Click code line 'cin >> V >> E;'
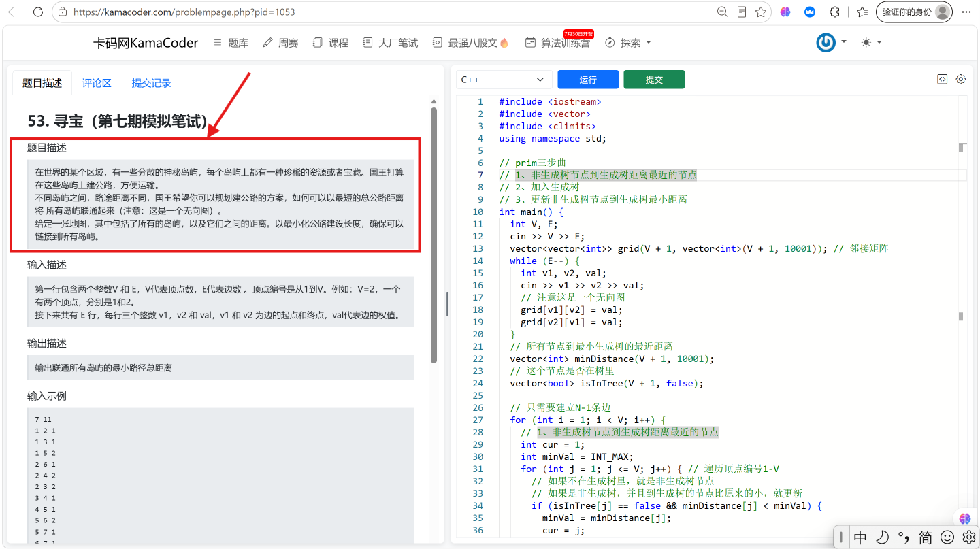980x549 pixels. (547, 236)
